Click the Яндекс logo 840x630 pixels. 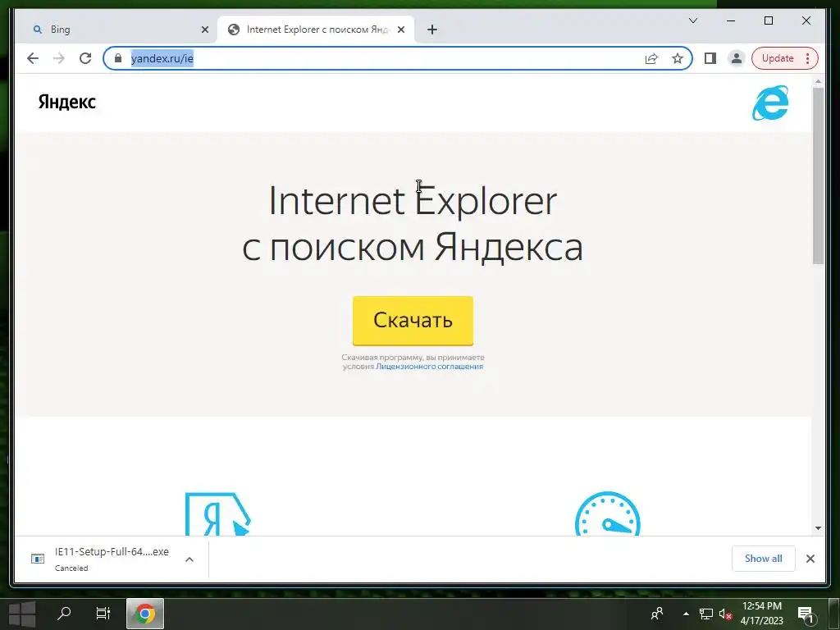pos(67,102)
